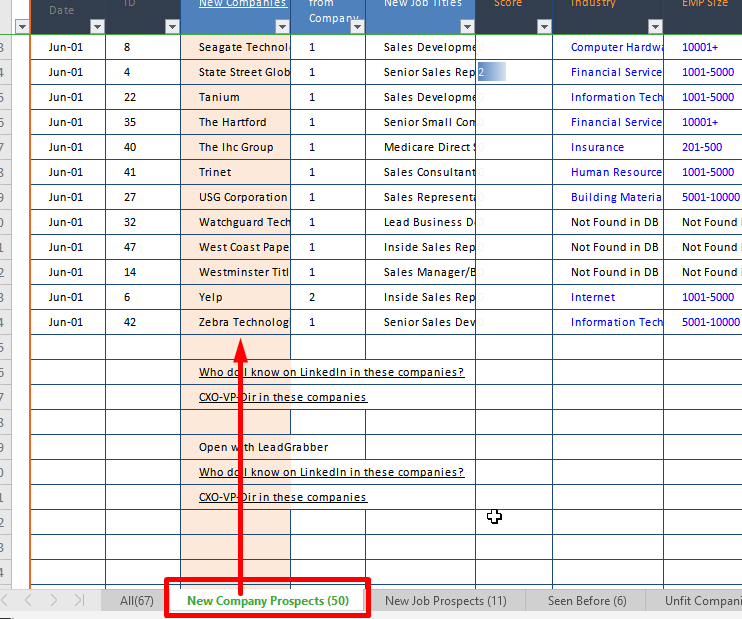Select the Trinet company cell
742x619 pixels.
[236, 172]
